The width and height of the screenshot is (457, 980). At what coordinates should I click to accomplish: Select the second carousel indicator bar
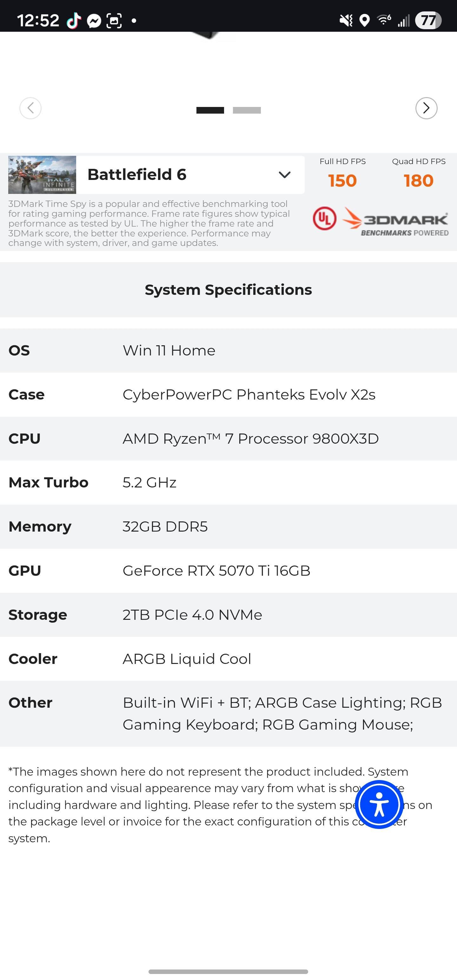point(247,110)
